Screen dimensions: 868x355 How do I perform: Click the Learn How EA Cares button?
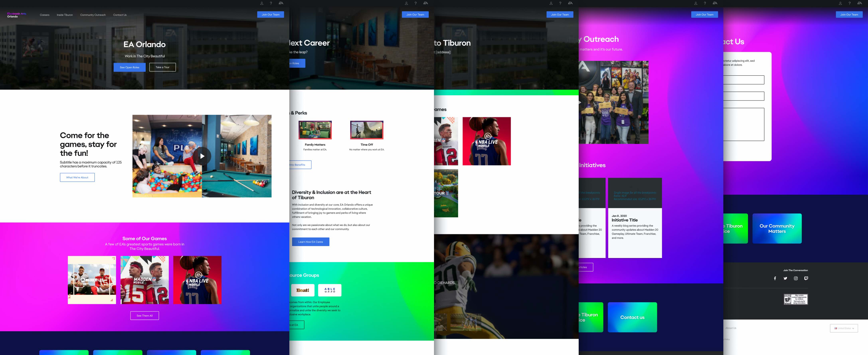[x=310, y=242]
